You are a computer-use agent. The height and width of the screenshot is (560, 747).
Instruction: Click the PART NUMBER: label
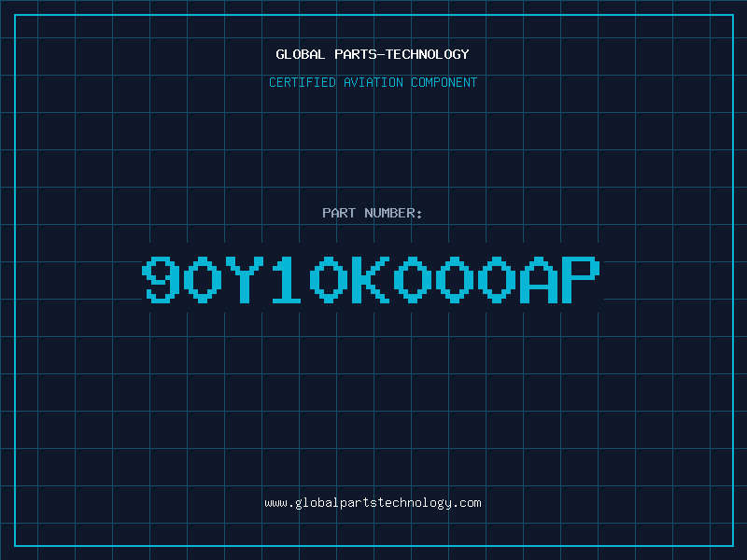click(x=373, y=213)
